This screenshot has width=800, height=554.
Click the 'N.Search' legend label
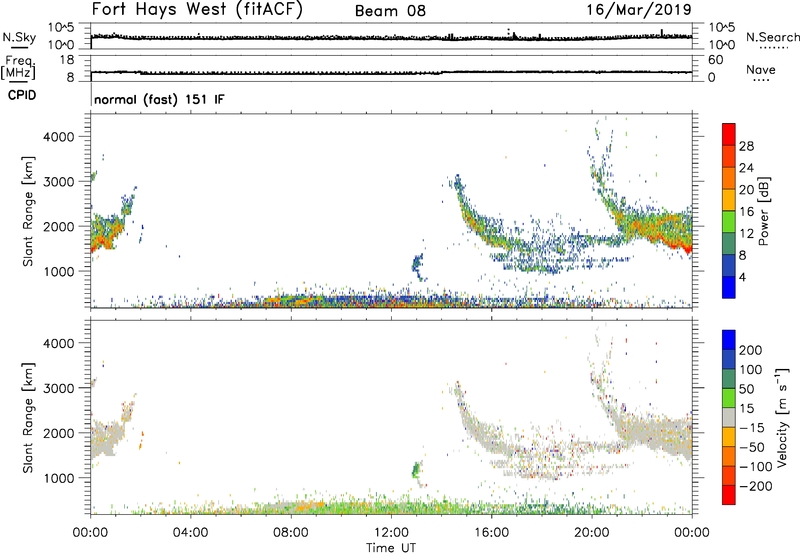[772, 37]
